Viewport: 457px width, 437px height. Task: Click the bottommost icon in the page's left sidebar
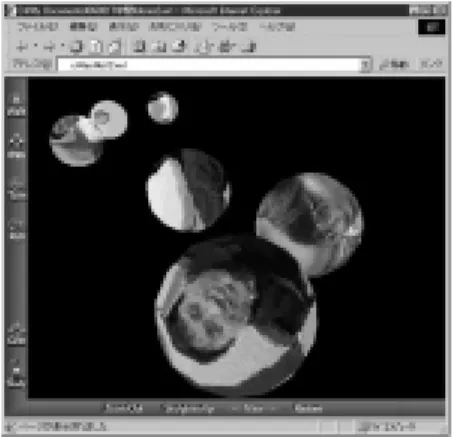(16, 374)
